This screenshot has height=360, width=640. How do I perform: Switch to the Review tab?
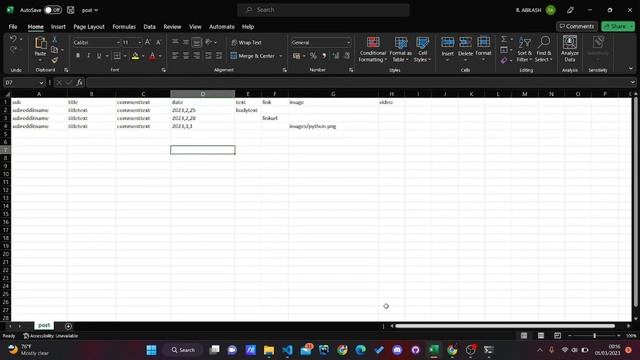(x=172, y=27)
